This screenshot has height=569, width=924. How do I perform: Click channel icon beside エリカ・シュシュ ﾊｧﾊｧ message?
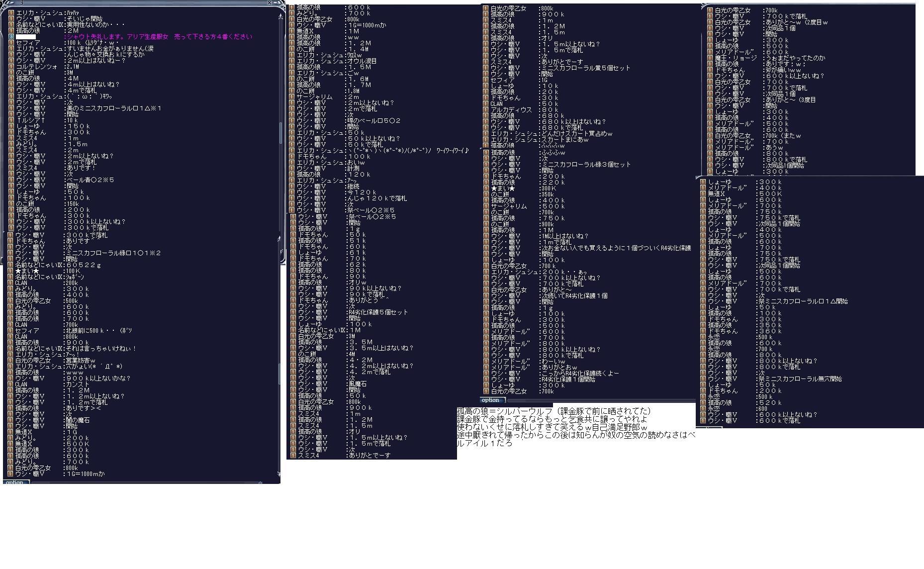click(x=11, y=13)
